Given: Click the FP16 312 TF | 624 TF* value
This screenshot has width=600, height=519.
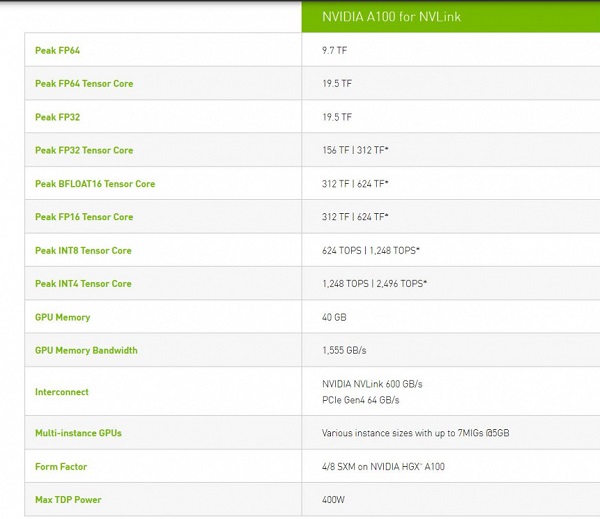Looking at the screenshot, I should pos(355,217).
